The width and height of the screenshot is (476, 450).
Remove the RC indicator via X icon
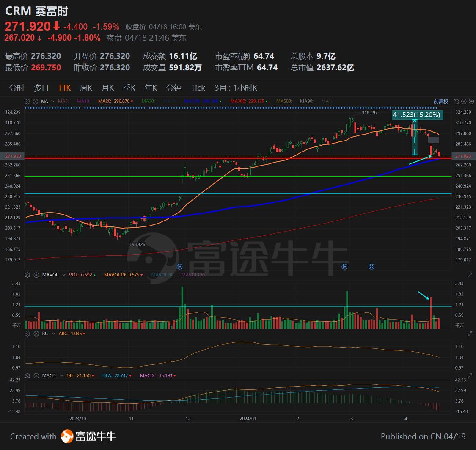[x=36, y=334]
